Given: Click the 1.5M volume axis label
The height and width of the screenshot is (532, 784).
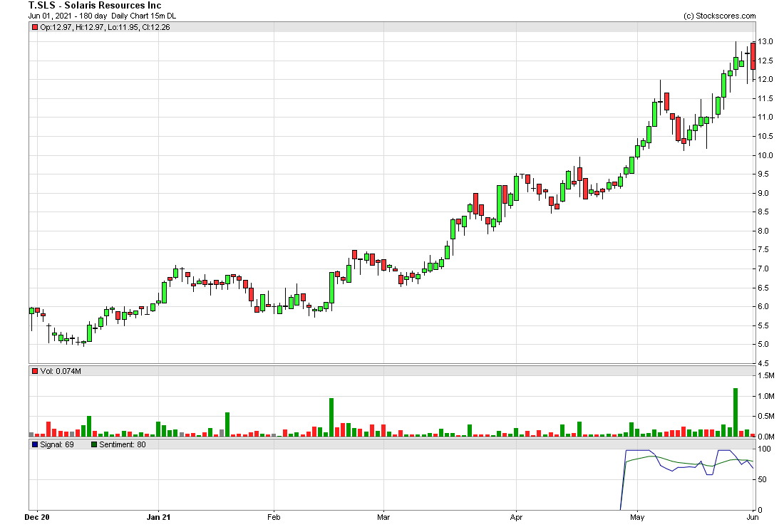Looking at the screenshot, I should (766, 375).
